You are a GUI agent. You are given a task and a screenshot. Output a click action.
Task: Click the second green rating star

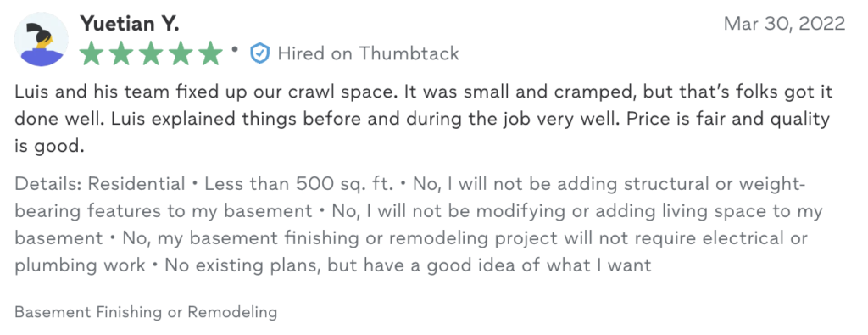point(121,53)
